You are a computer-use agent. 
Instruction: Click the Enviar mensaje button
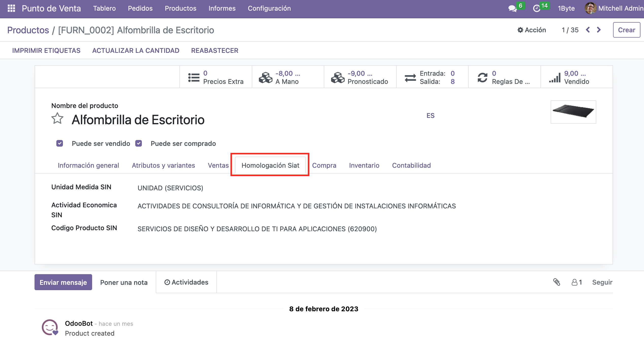point(63,282)
